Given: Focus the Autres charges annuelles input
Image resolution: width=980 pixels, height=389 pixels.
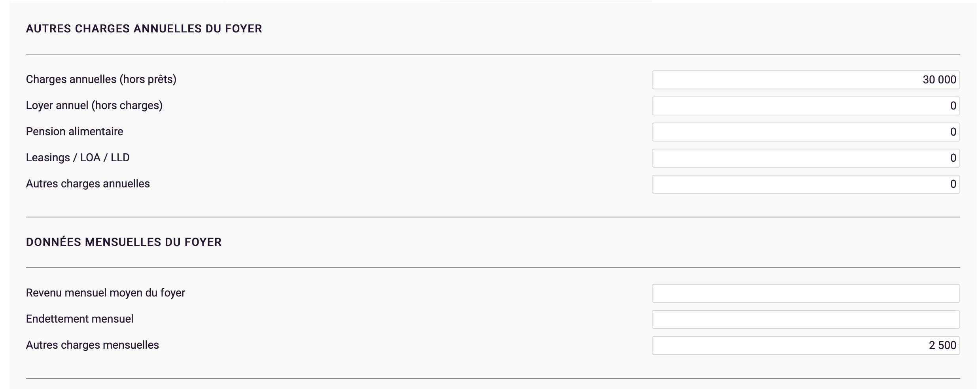Looking at the screenshot, I should [805, 184].
